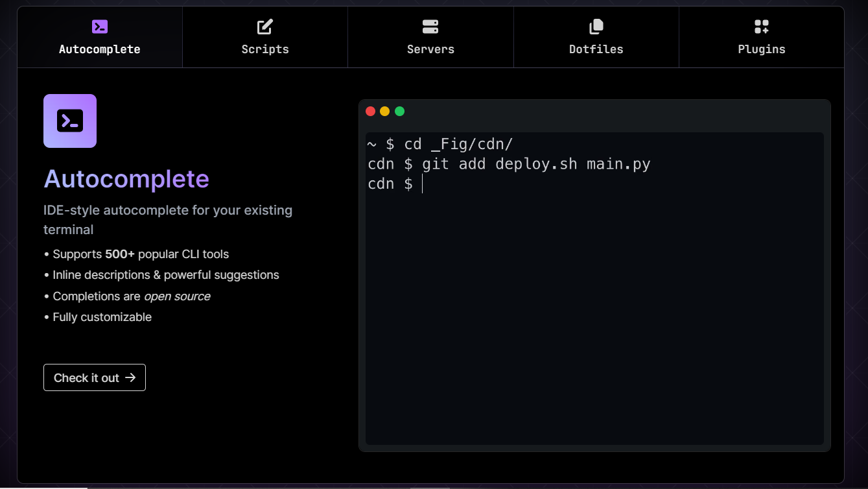The width and height of the screenshot is (868, 489).
Task: Click the server rack icon above Servers
Action: coord(430,27)
